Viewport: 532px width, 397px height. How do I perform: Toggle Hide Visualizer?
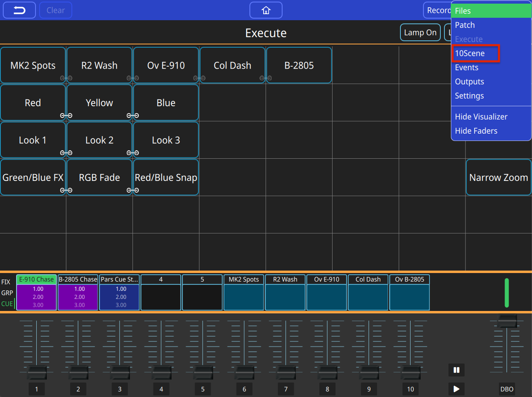pos(481,116)
